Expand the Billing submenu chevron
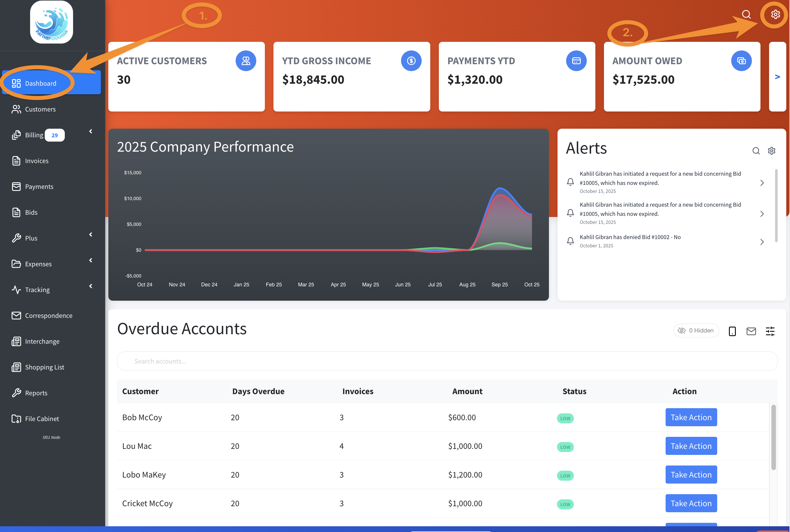The image size is (790, 532). click(x=91, y=131)
